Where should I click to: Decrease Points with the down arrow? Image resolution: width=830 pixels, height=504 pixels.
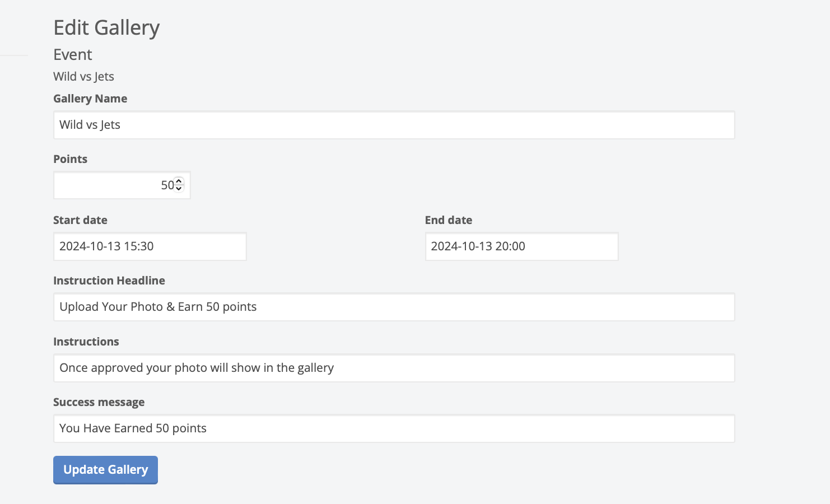(179, 189)
